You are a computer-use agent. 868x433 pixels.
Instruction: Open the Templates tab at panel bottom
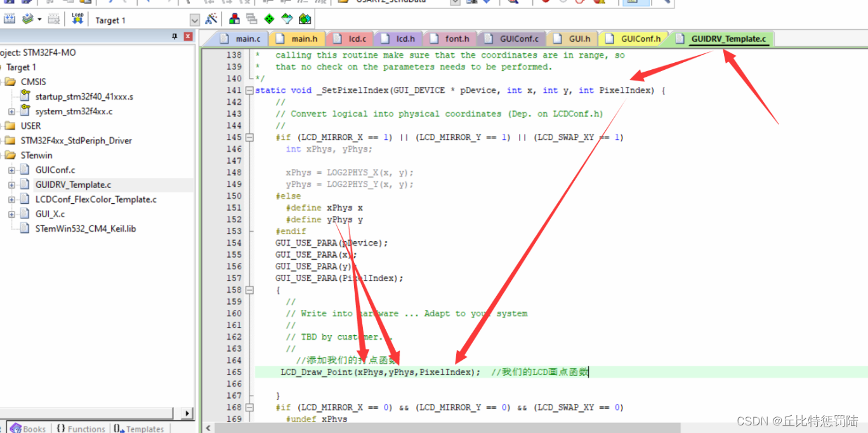tap(139, 429)
